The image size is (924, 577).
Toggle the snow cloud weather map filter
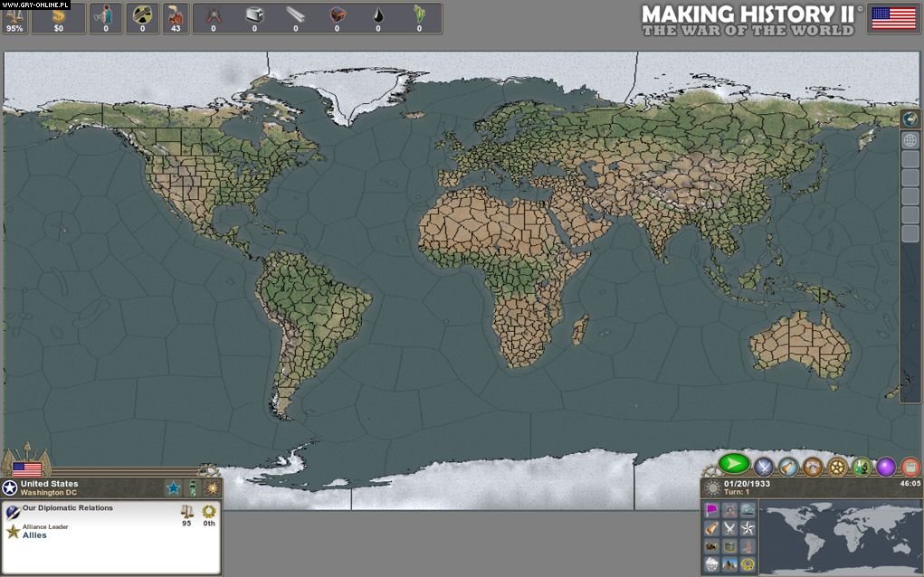(x=712, y=564)
